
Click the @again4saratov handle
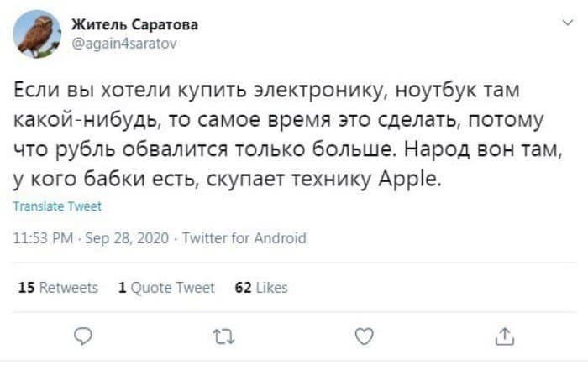click(x=124, y=44)
